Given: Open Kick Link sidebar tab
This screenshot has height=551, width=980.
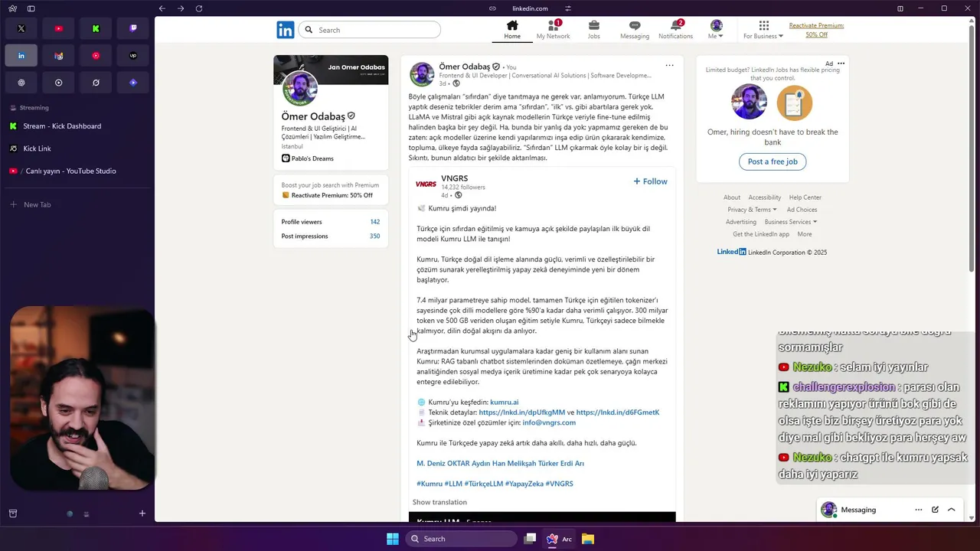Looking at the screenshot, I should [77, 148].
